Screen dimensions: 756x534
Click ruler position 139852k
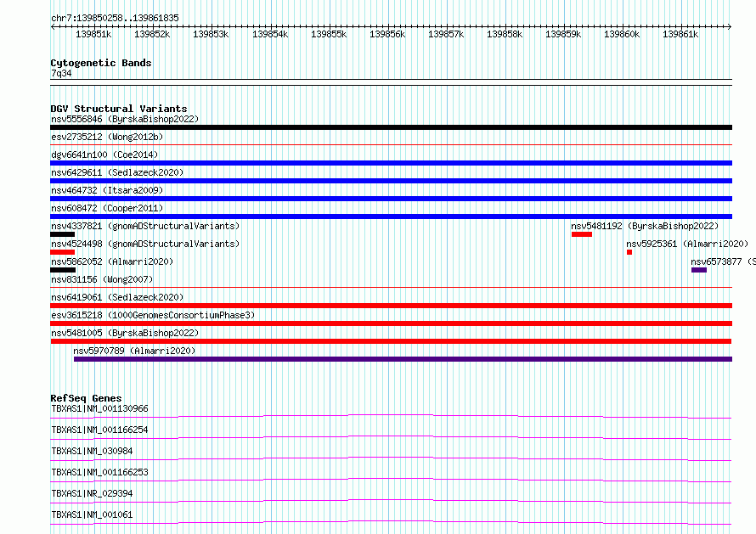pos(152,34)
